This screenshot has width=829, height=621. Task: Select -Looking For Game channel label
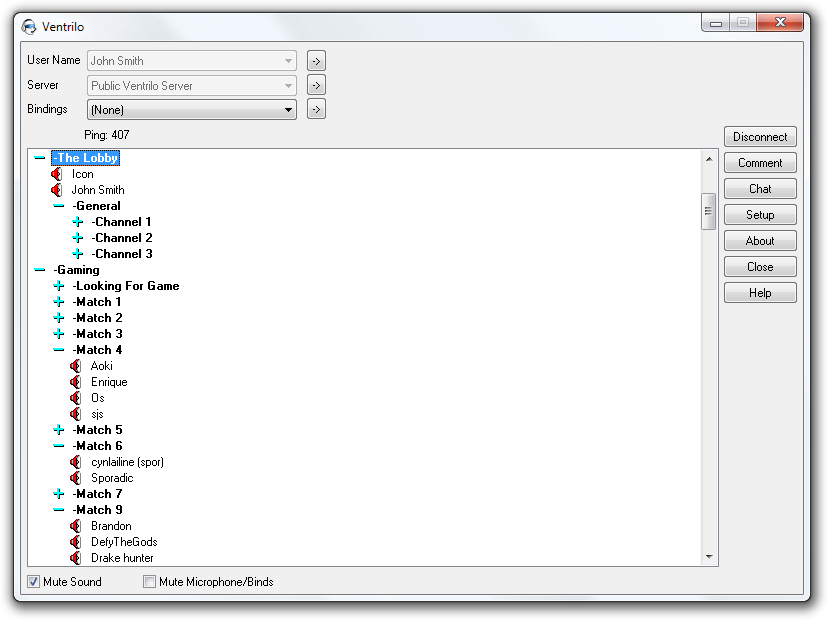(126, 286)
